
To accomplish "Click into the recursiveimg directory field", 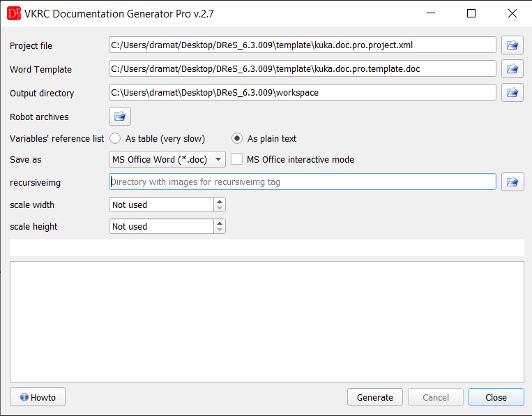I will pos(303,182).
